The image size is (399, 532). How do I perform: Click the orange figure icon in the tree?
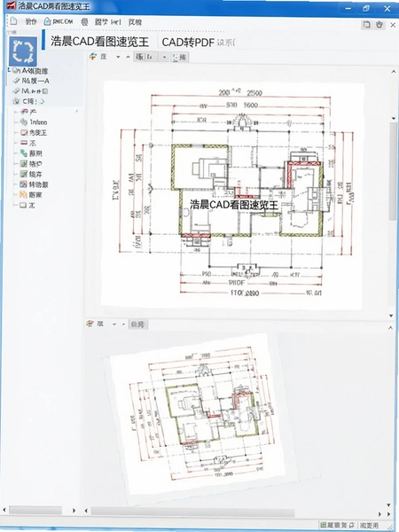(x=23, y=195)
